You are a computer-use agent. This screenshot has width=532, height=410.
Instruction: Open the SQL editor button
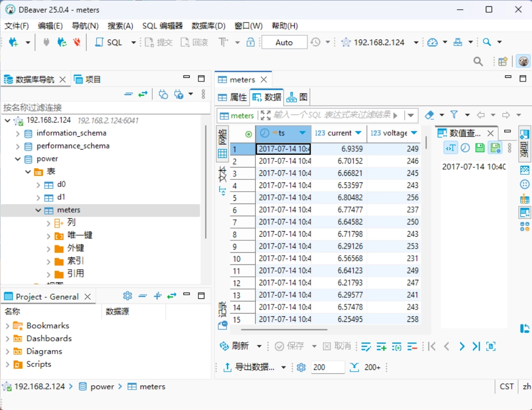point(109,43)
